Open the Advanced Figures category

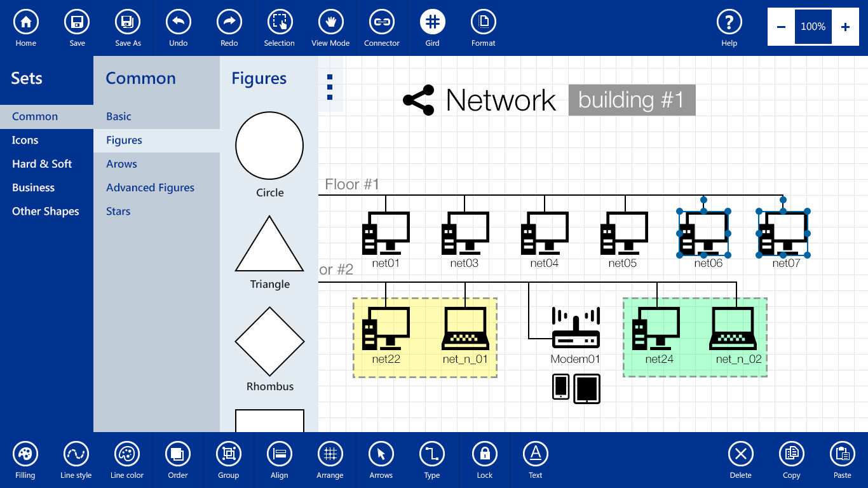151,187
